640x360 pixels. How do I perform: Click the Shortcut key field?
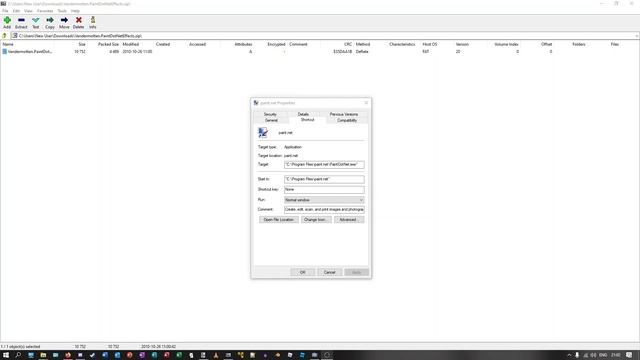[324, 189]
